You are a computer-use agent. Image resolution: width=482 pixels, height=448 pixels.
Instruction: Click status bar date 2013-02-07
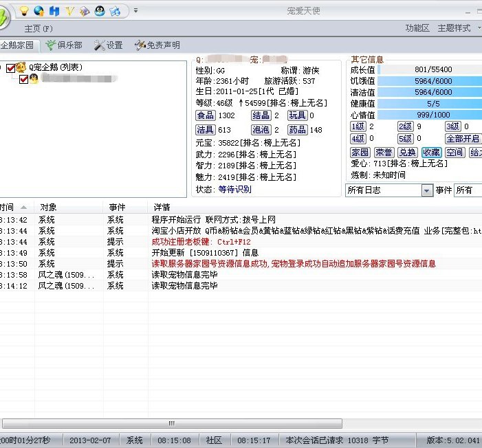click(x=90, y=440)
